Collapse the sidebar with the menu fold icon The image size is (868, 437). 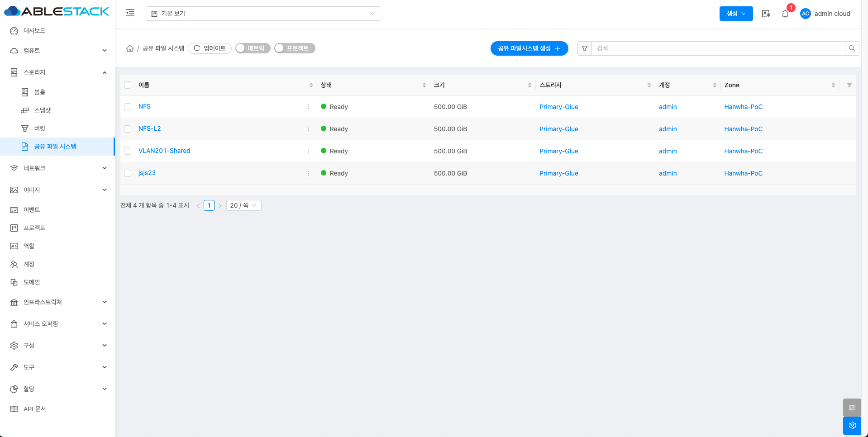130,13
